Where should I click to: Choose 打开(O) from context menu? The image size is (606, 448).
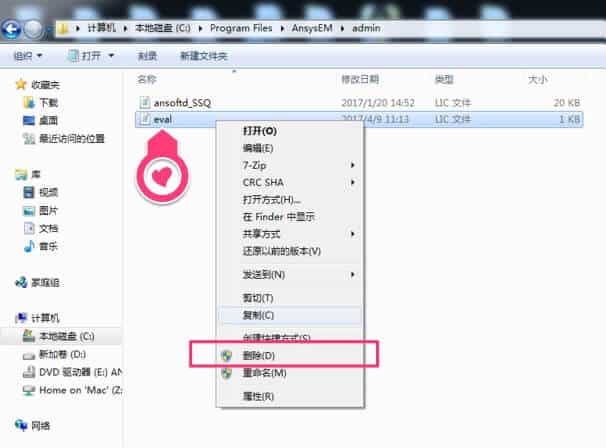(x=259, y=131)
